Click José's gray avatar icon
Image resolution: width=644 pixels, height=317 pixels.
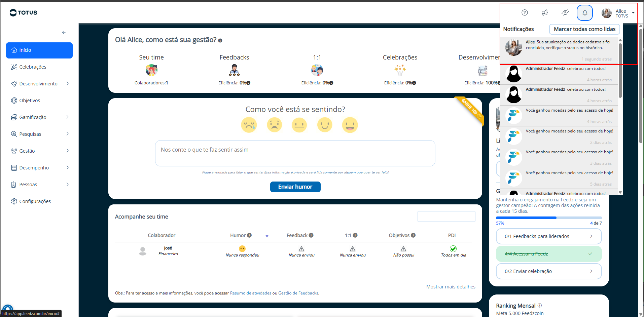[143, 251]
